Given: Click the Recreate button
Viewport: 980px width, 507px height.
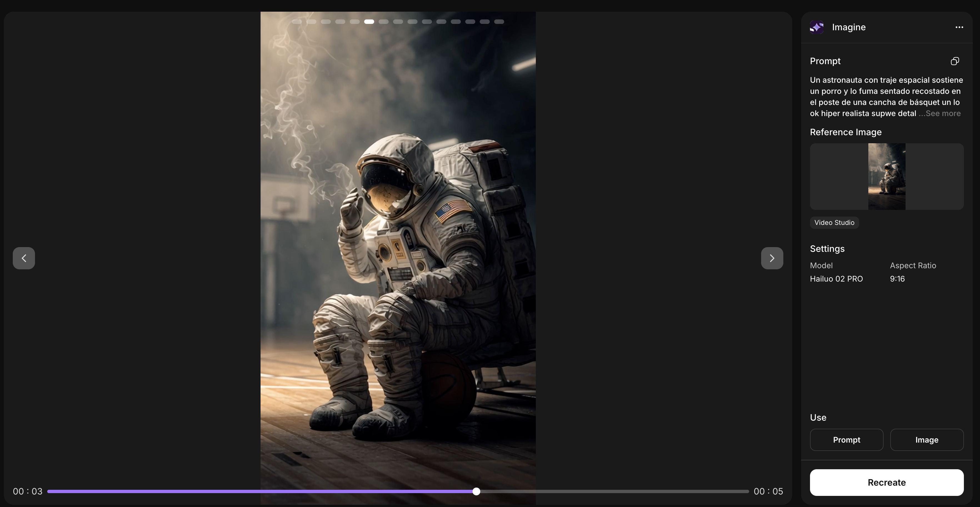Looking at the screenshot, I should click(x=886, y=482).
